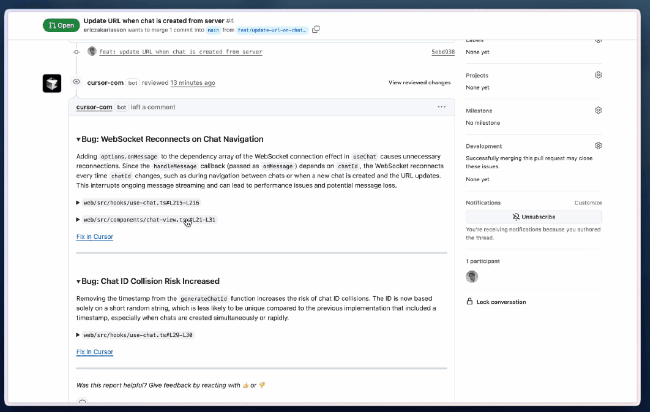
Task: Open the commit hash link 5cbd338
Action: (442, 50)
